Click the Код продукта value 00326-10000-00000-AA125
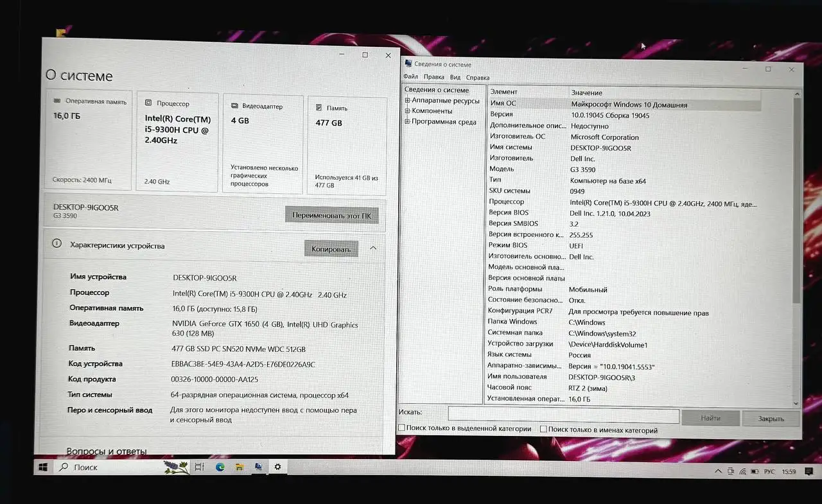822x504 pixels. [x=214, y=379]
